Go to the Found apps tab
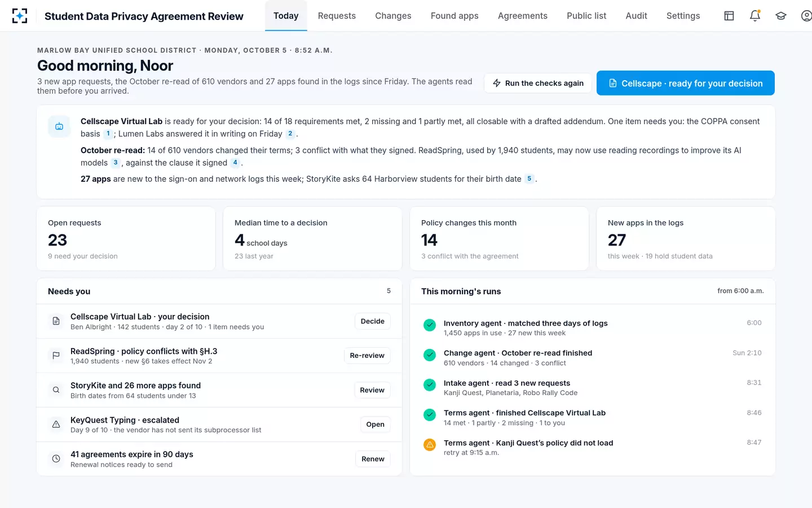Image resolution: width=812 pixels, height=508 pixels. [x=454, y=16]
